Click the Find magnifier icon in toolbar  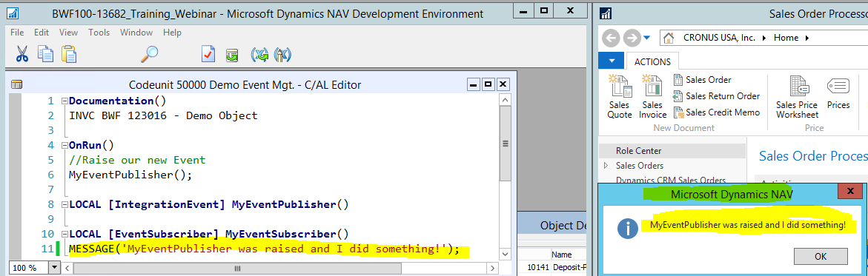point(150,54)
